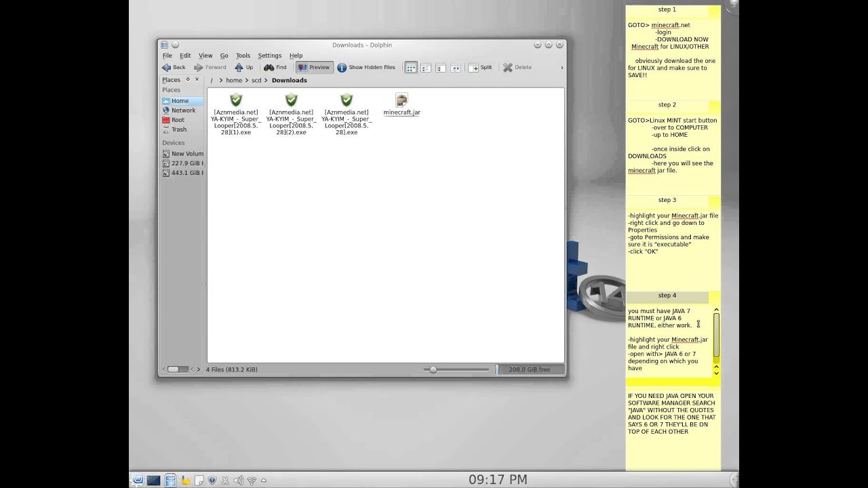
Task: Expand the arrow before scd breadcrumb
Action: pyautogui.click(x=247, y=80)
